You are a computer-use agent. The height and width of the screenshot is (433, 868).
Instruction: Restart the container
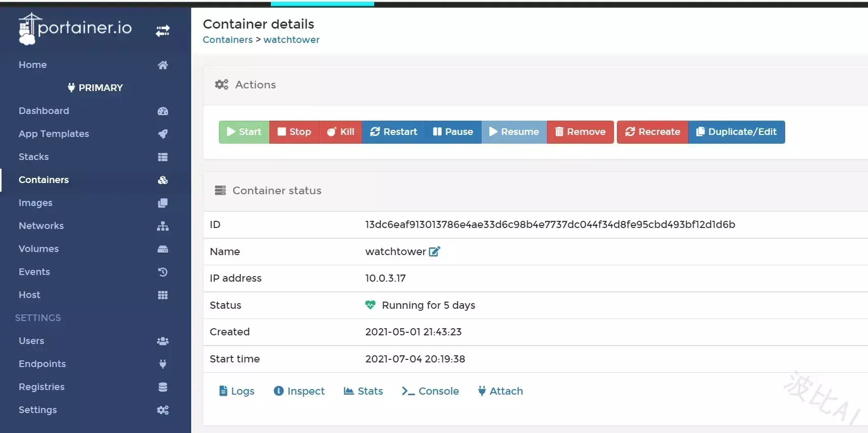(394, 132)
